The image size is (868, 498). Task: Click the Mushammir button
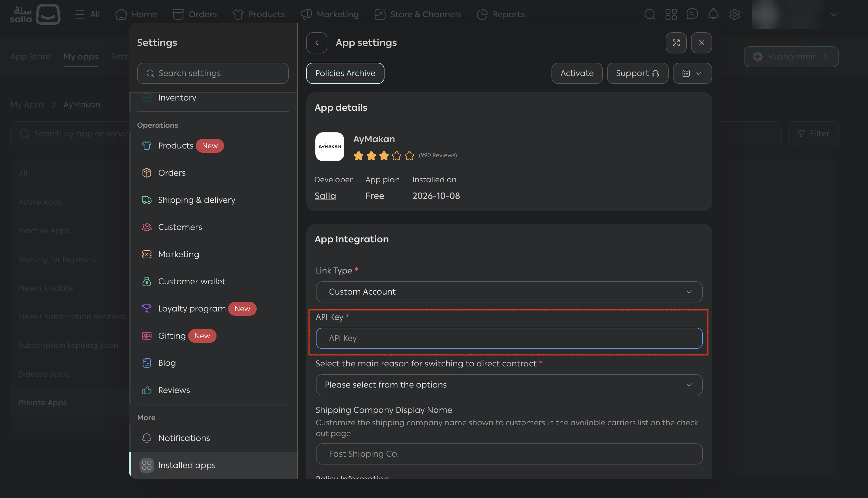791,57
